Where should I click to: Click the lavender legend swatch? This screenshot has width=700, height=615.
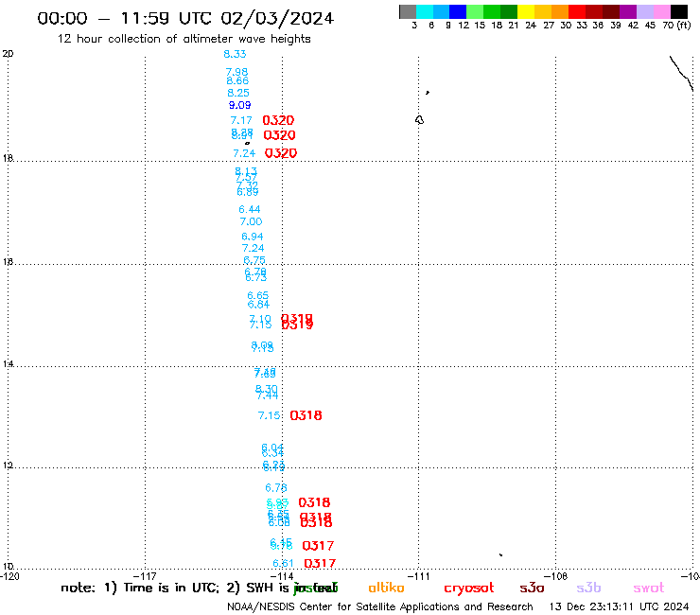click(645, 11)
